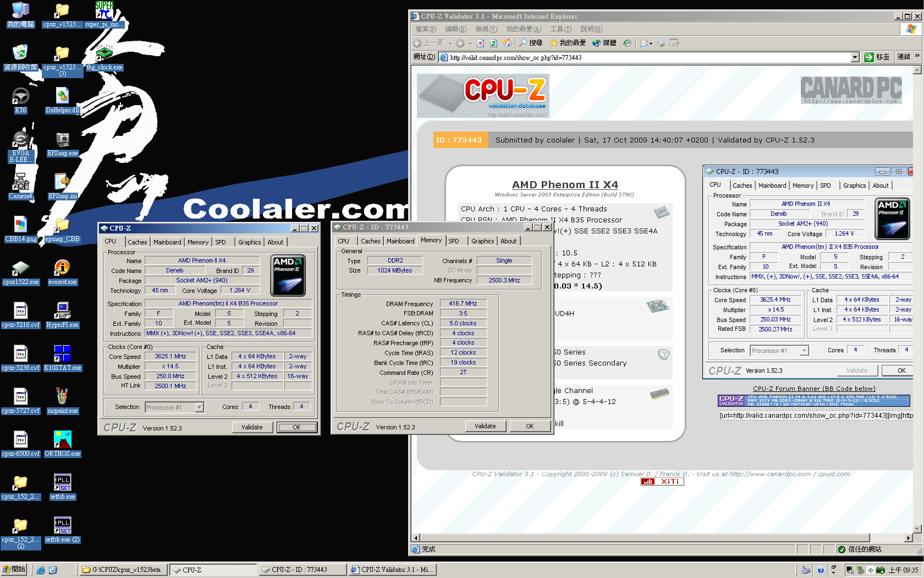Click the Print icon in IE toolbar
Viewport: 924px width, 578px height.
pos(661,43)
